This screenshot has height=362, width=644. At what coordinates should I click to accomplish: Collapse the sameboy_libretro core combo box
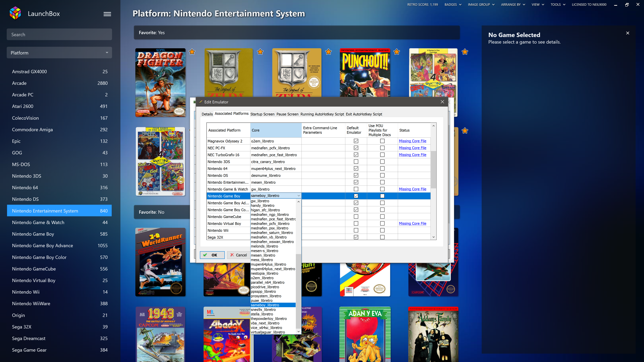tap(299, 196)
